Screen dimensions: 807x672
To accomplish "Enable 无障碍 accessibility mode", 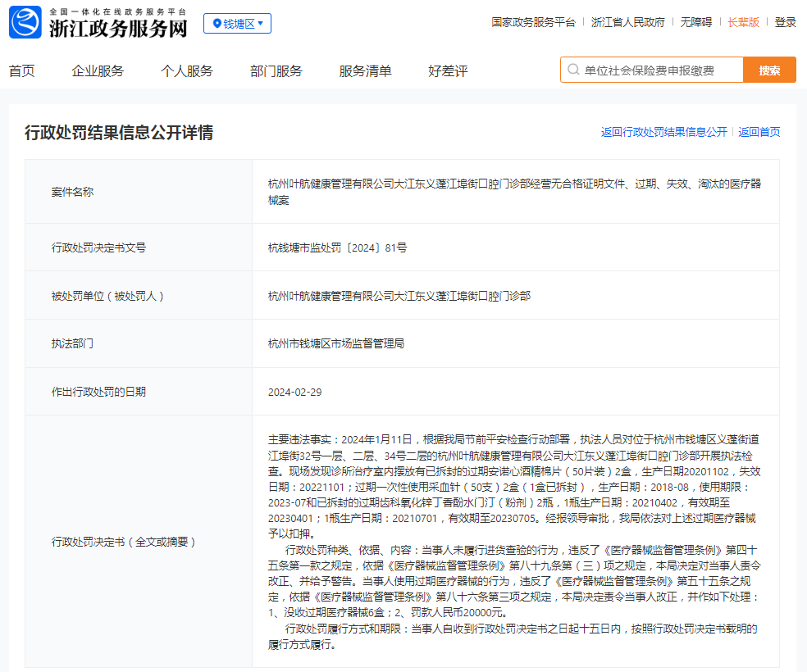I will [695, 23].
